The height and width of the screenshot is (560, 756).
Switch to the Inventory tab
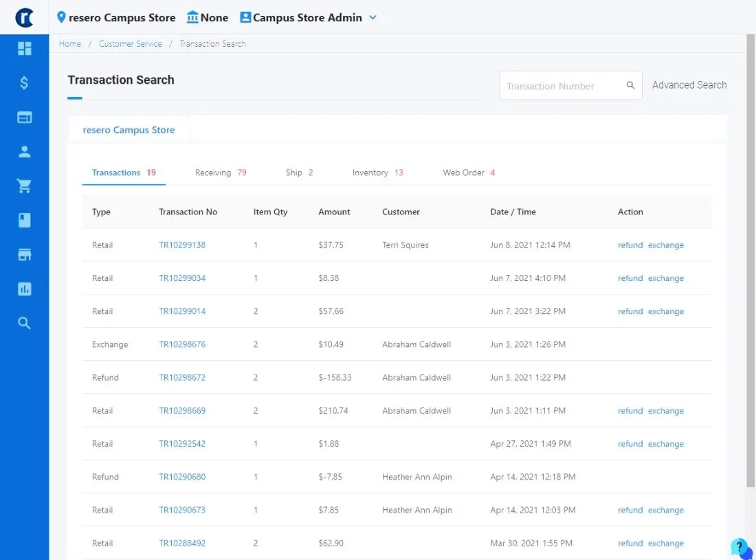377,172
